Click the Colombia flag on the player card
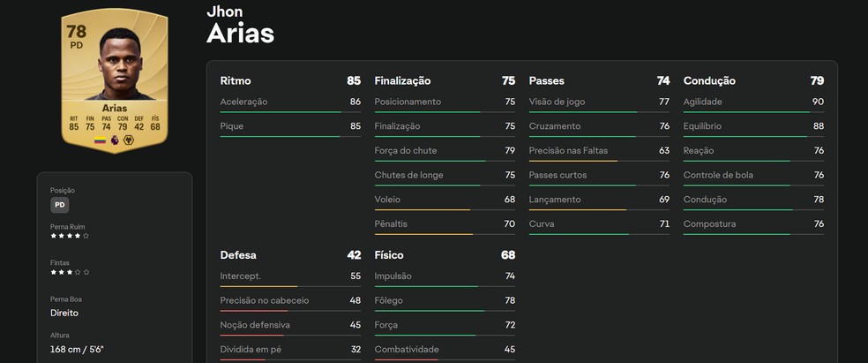The height and width of the screenshot is (363, 868). [x=100, y=140]
